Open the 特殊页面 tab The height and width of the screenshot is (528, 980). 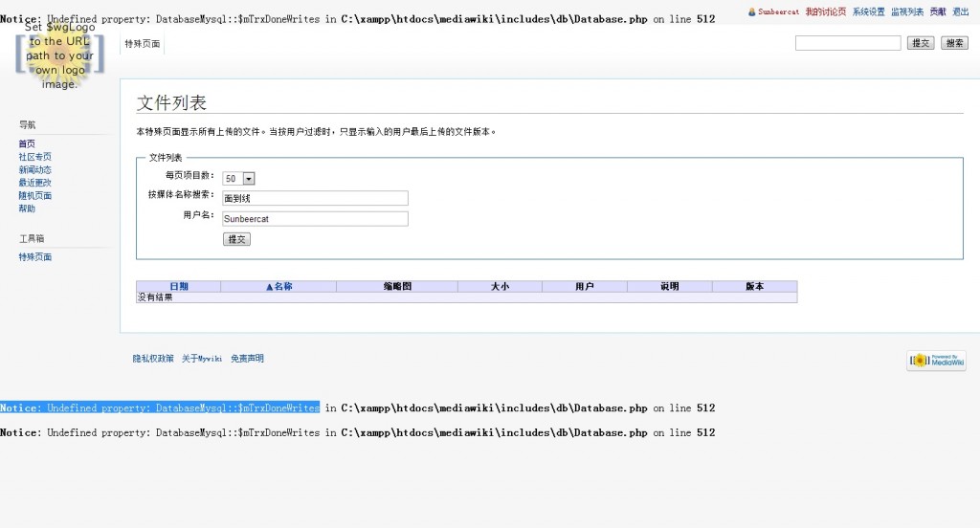click(143, 44)
